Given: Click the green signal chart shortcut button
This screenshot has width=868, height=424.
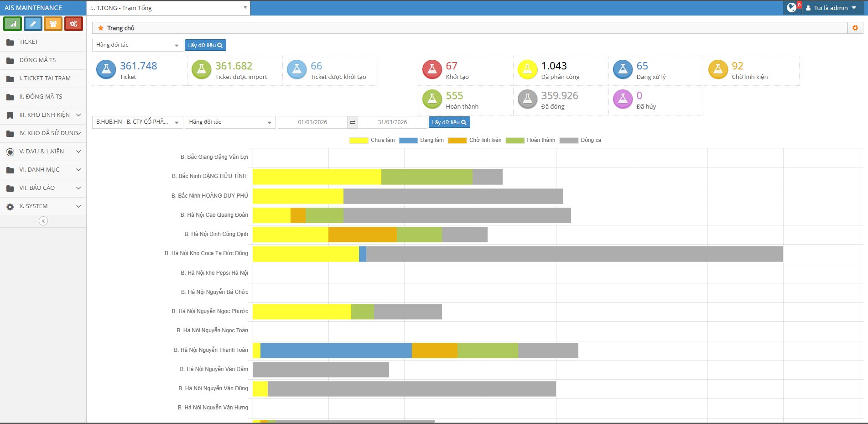Looking at the screenshot, I should coord(12,24).
